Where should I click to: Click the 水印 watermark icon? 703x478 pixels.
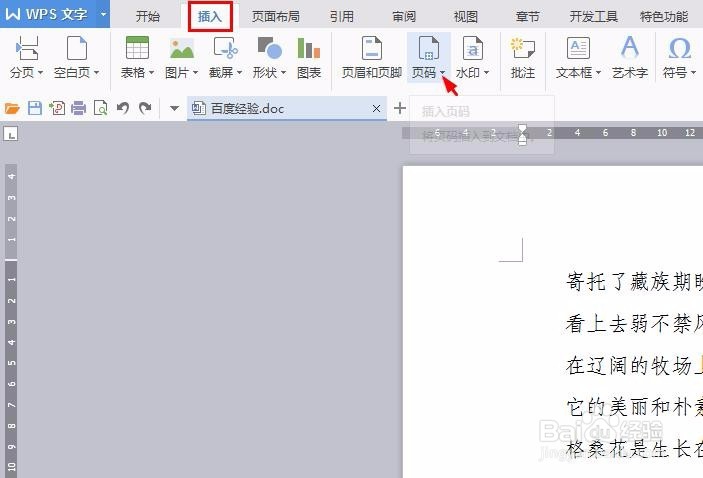pos(473,48)
